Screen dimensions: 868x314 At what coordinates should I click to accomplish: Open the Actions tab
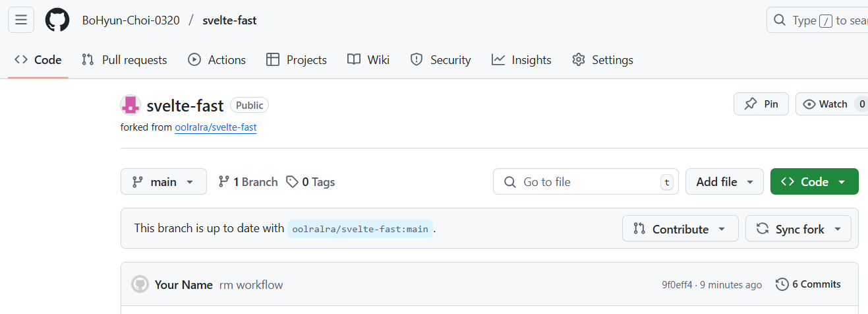click(x=217, y=60)
